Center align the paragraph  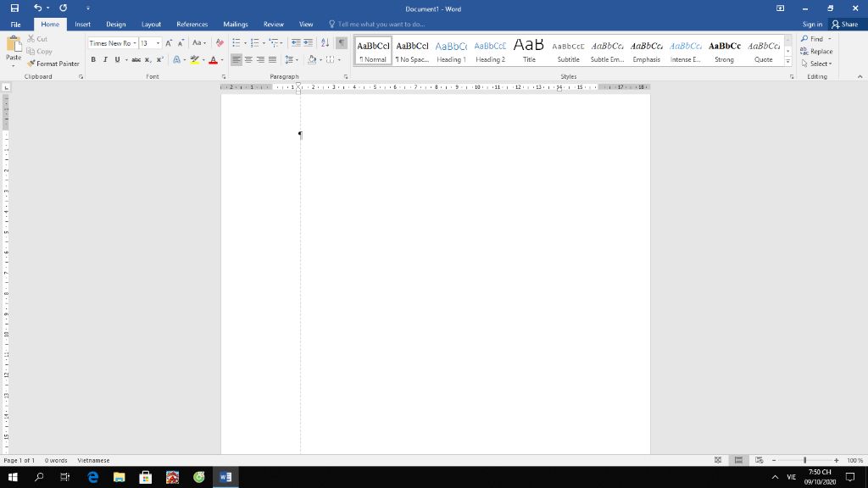248,60
